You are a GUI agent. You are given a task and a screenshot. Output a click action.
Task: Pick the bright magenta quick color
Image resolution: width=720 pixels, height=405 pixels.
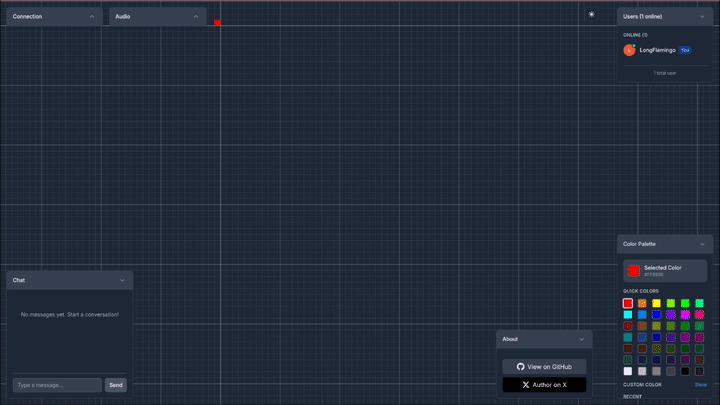pyautogui.click(x=685, y=315)
